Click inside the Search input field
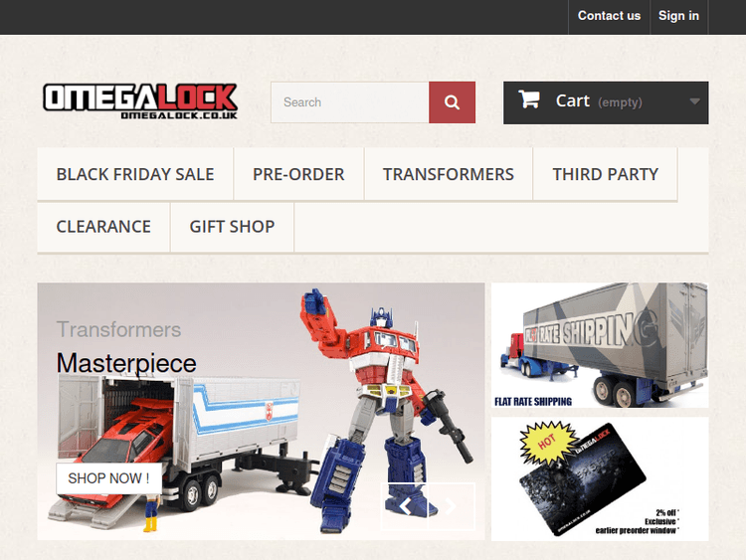 coord(350,102)
